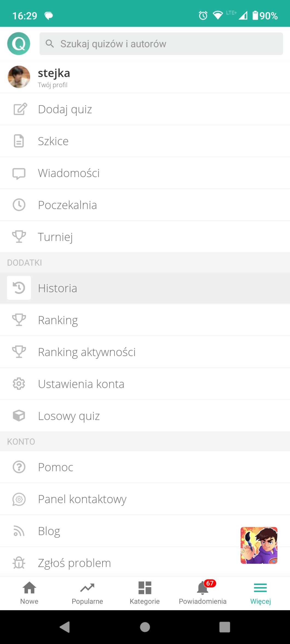The height and width of the screenshot is (644, 290).
Task: Open the Ranking aktywności menu entry
Action: click(x=87, y=352)
